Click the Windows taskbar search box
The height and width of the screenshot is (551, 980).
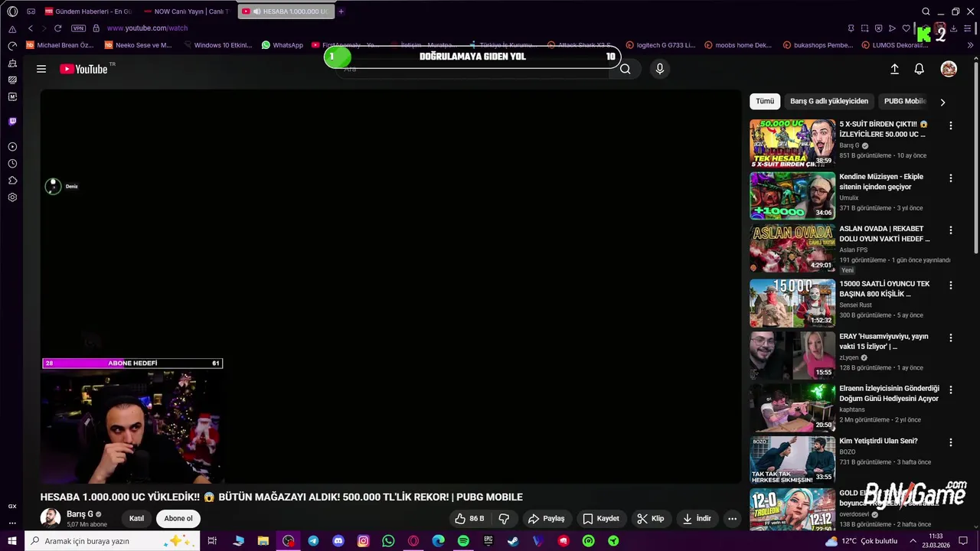tap(112, 541)
